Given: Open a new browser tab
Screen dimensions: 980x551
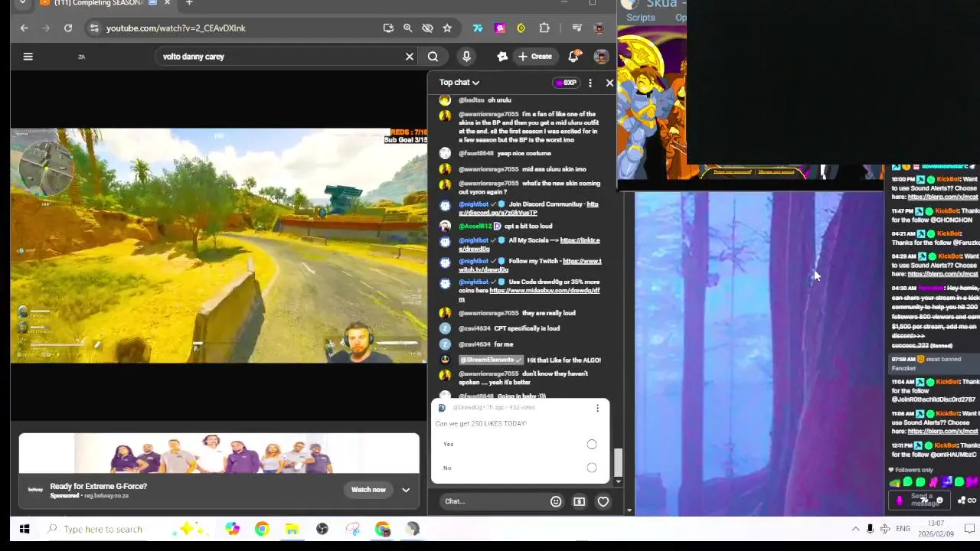Looking at the screenshot, I should [189, 3].
